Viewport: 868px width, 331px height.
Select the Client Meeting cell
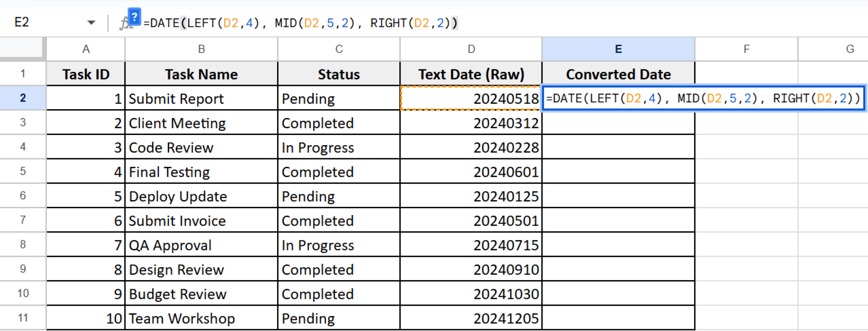tap(201, 123)
